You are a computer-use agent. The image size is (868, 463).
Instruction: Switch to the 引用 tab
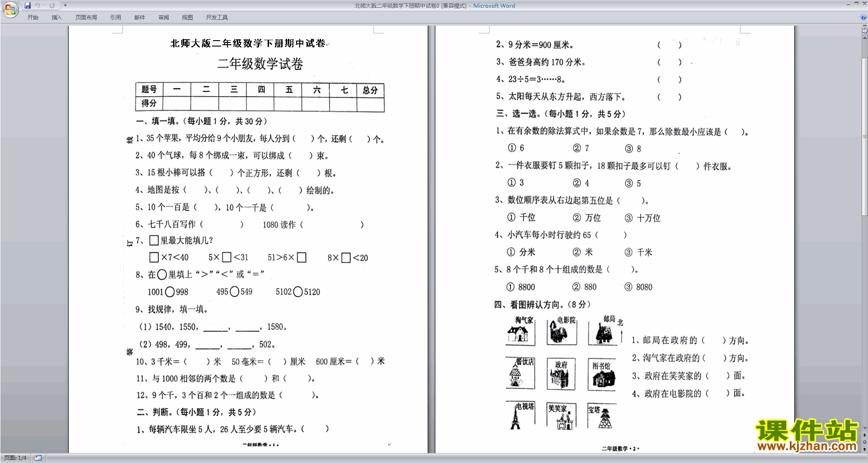pyautogui.click(x=116, y=18)
